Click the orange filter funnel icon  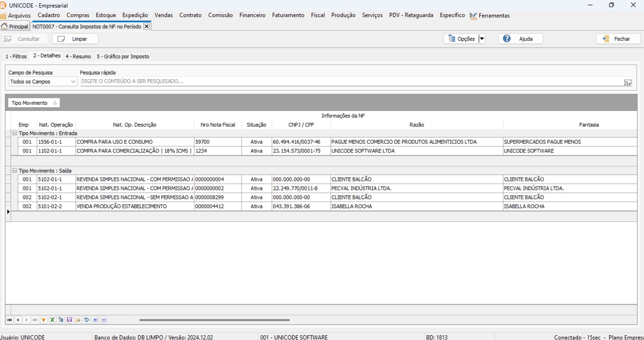click(43, 320)
